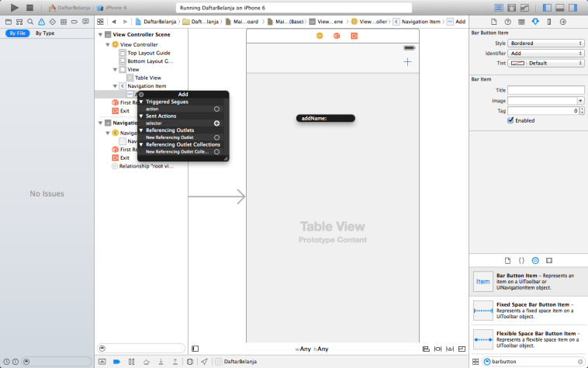This screenshot has width=588, height=368.
Task: Close the Add connections popup
Action: coord(141,95)
